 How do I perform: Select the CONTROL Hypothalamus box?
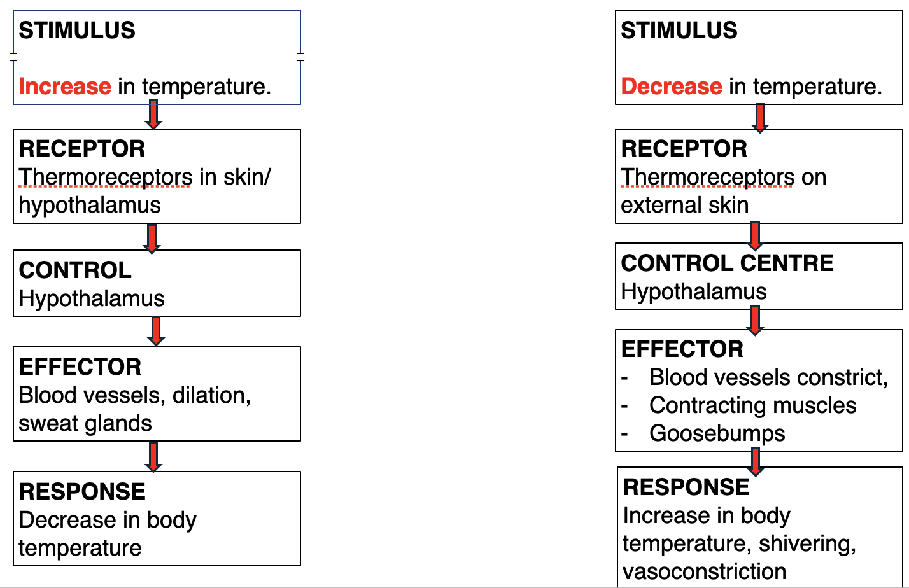pos(157,283)
